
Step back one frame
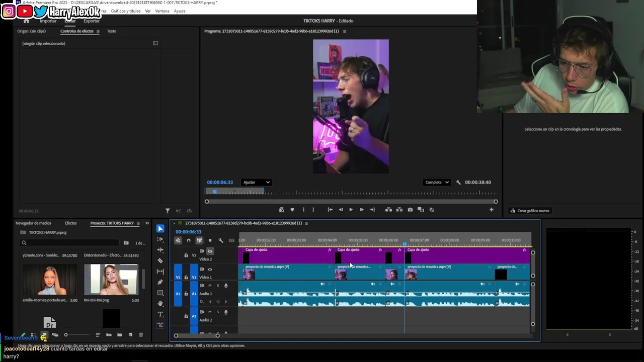point(341,210)
